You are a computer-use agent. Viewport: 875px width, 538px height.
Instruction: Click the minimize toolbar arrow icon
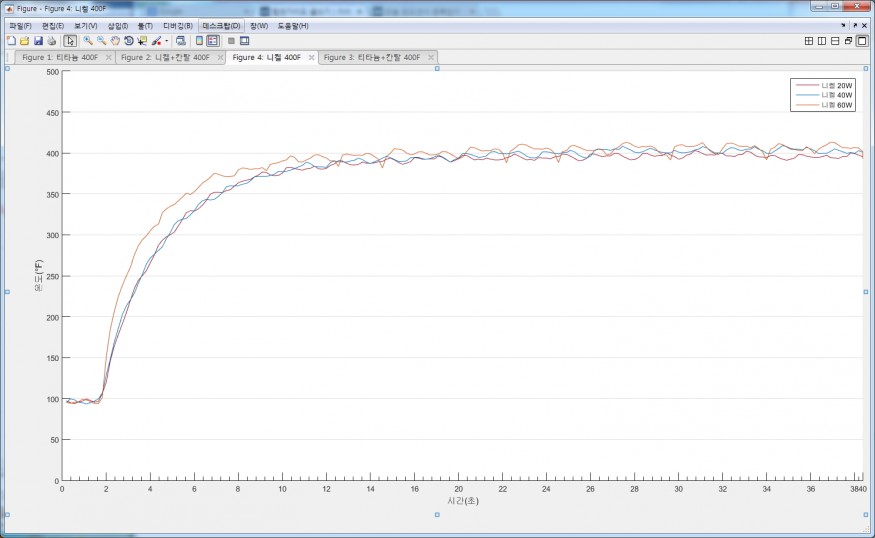843,26
